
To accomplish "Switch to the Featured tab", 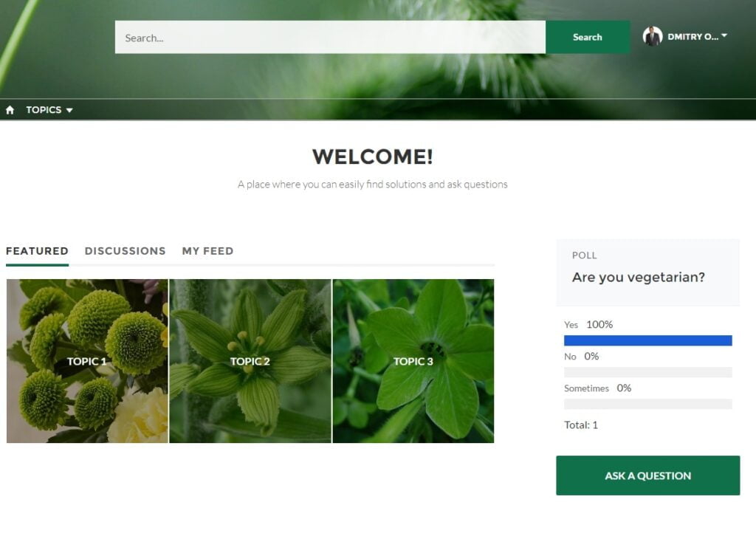I will [37, 251].
